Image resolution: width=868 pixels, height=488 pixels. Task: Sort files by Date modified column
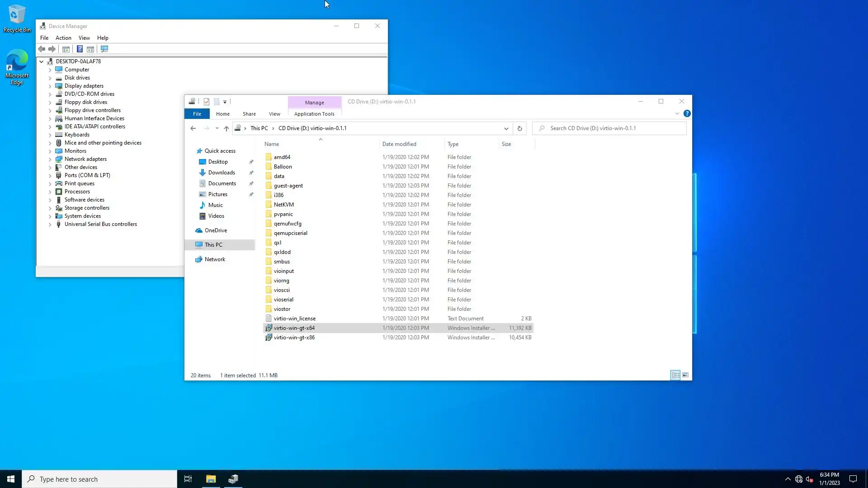point(399,144)
